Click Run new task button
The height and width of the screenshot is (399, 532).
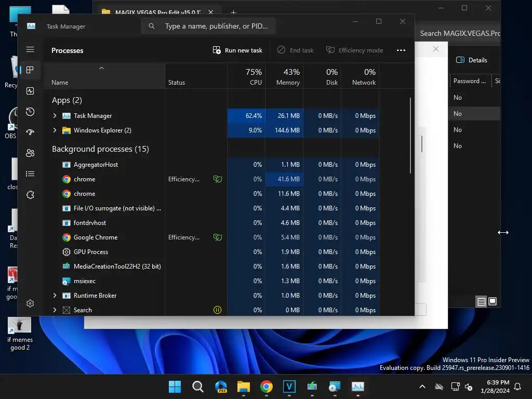[x=237, y=50]
